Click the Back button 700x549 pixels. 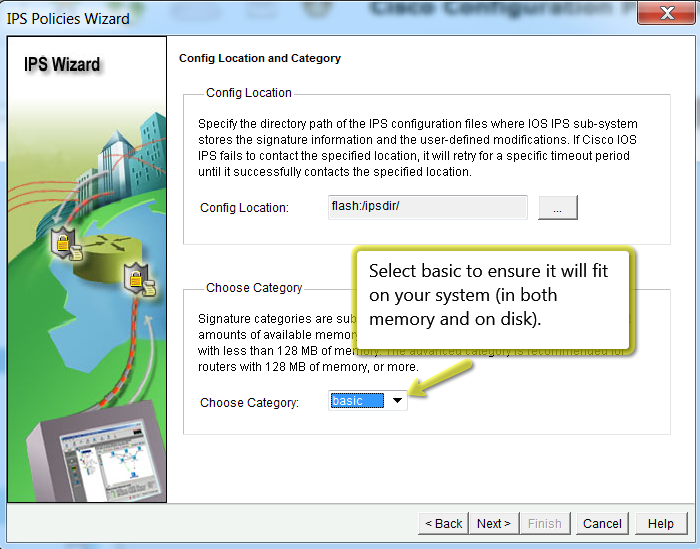(x=444, y=523)
